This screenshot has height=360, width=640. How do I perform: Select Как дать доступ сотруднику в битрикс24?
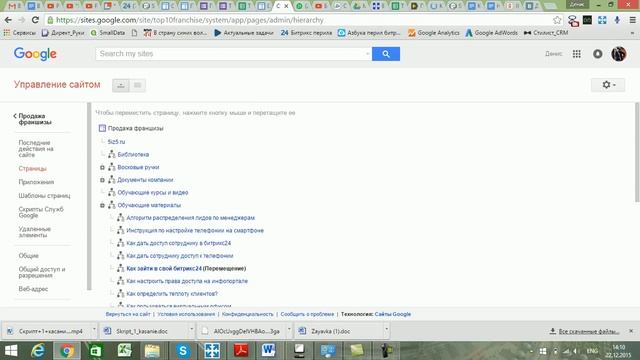coord(178,243)
